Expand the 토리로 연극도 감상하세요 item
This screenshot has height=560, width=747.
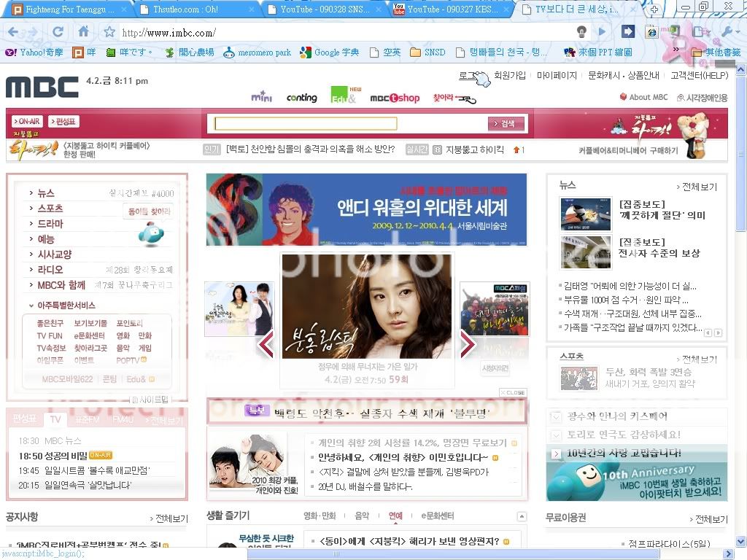557,435
